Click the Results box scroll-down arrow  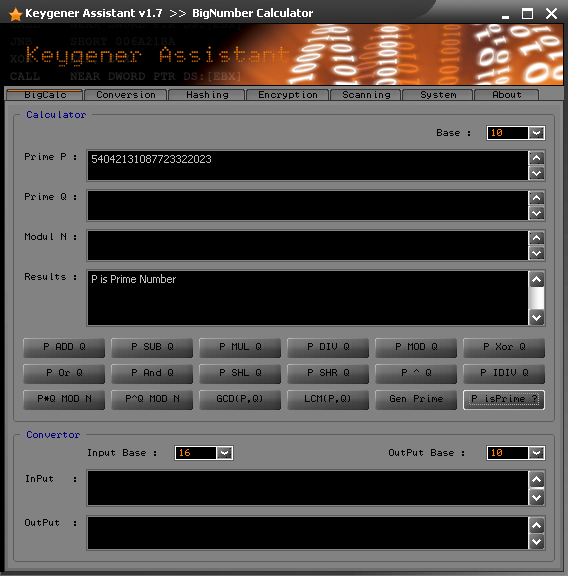(x=536, y=318)
